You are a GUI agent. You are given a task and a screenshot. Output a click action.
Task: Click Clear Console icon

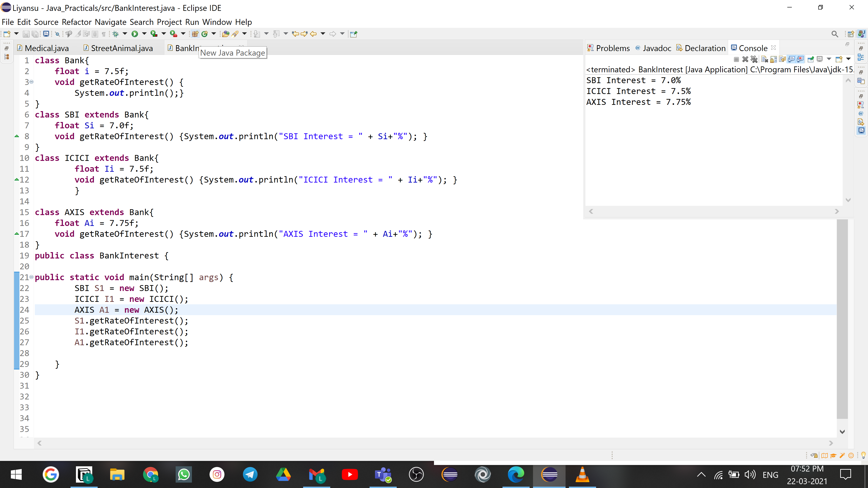(764, 60)
